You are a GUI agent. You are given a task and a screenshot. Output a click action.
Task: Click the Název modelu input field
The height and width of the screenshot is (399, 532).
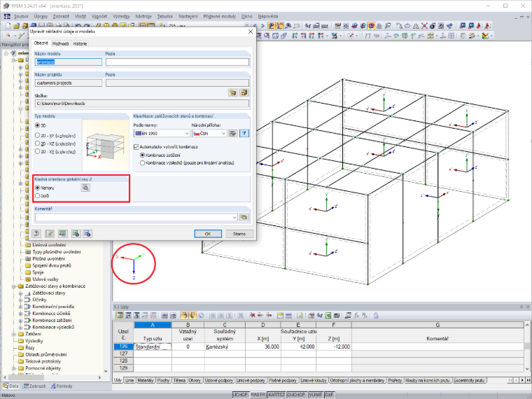point(69,62)
